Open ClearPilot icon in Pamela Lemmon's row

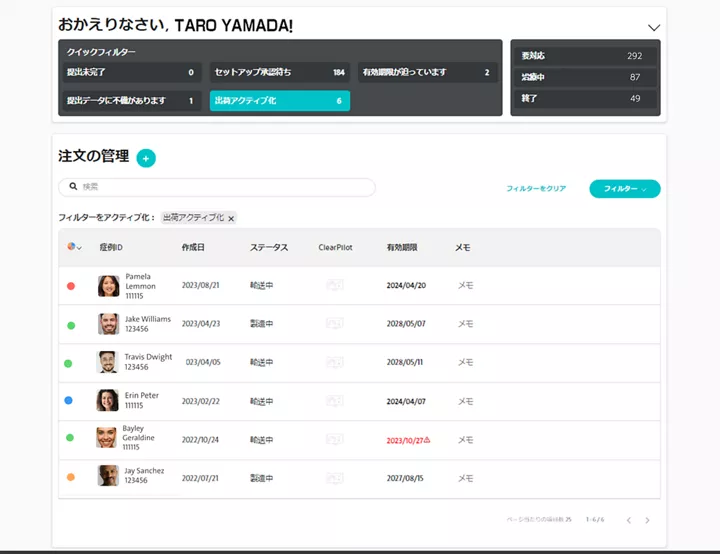[x=334, y=286]
